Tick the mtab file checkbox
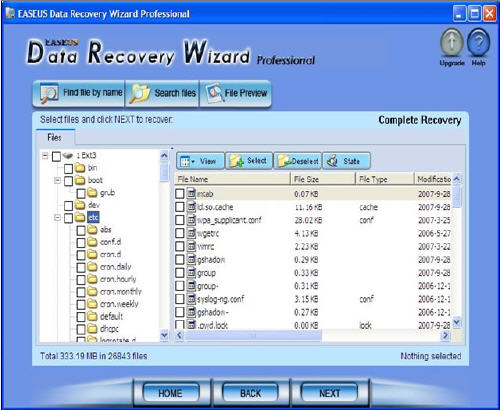 tap(180, 194)
